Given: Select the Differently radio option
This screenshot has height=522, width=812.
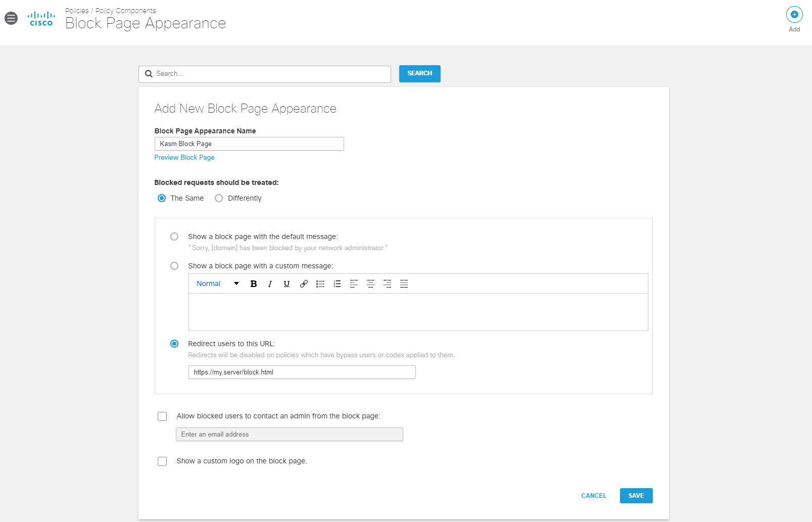Looking at the screenshot, I should 218,198.
